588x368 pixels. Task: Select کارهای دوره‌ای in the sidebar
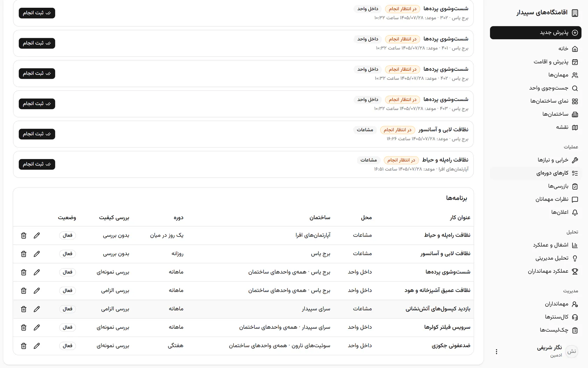coord(535,173)
